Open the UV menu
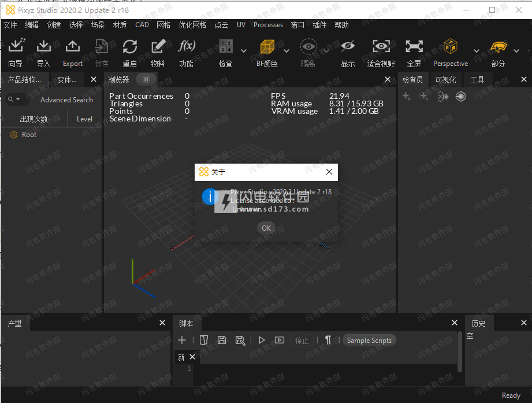This screenshot has height=403, width=532. click(241, 25)
